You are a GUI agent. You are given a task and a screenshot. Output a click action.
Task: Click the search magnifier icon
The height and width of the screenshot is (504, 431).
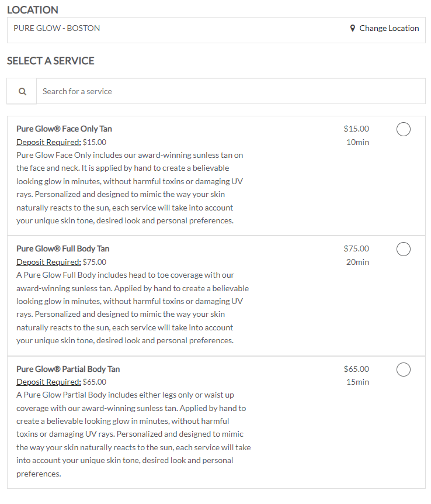click(x=22, y=91)
